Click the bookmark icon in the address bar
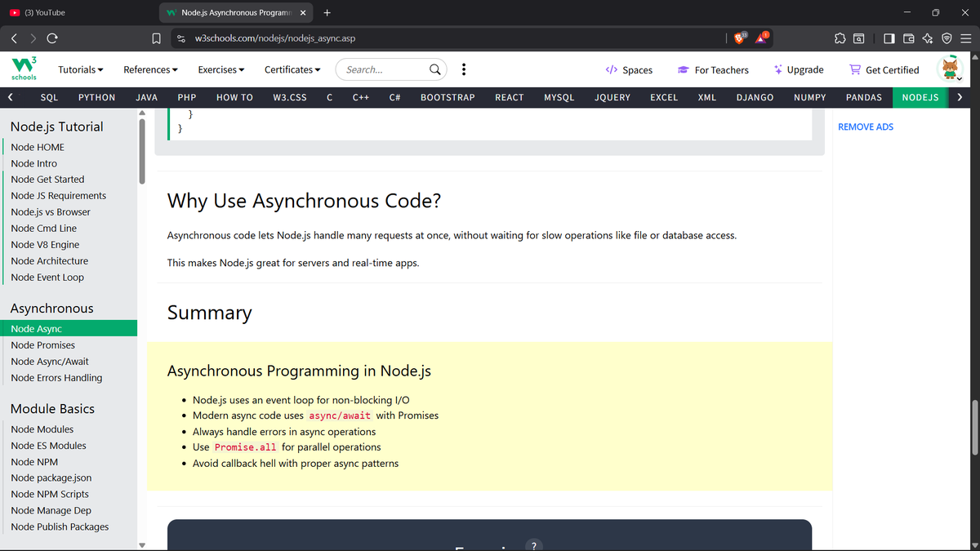Image resolution: width=980 pixels, height=551 pixels. coord(156,38)
